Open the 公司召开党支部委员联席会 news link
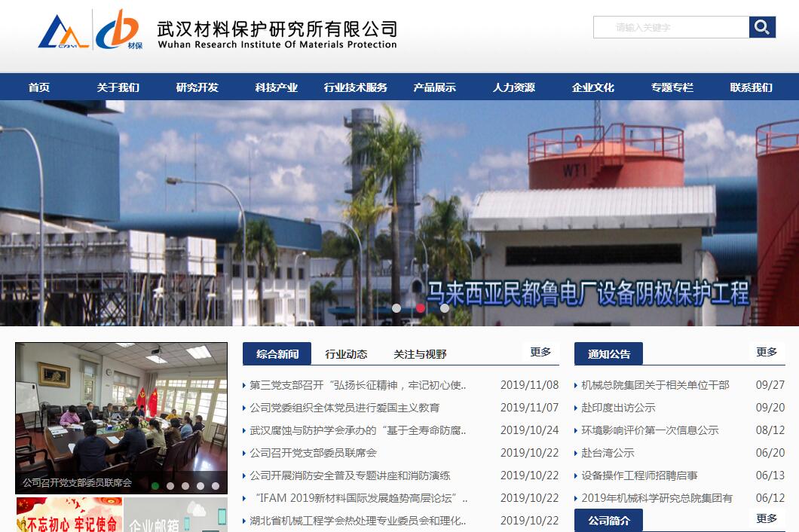 click(313, 453)
